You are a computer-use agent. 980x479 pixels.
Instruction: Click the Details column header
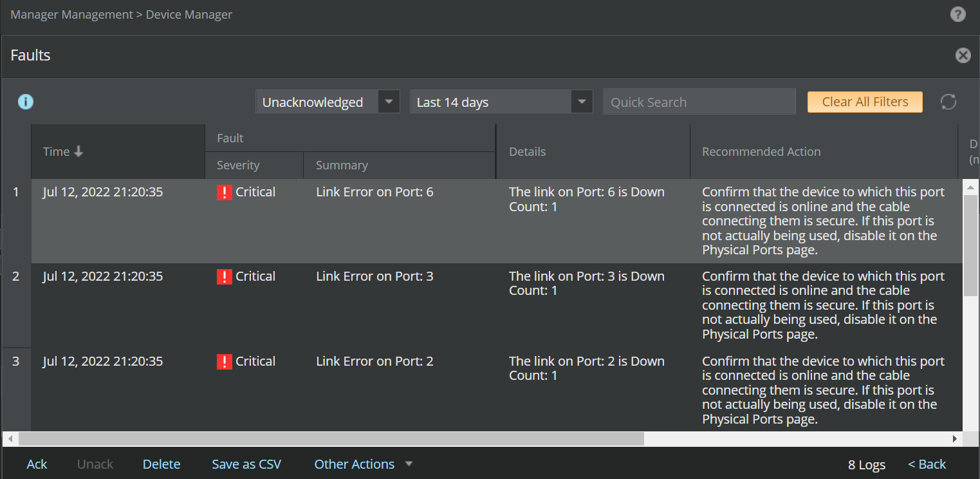(x=593, y=152)
